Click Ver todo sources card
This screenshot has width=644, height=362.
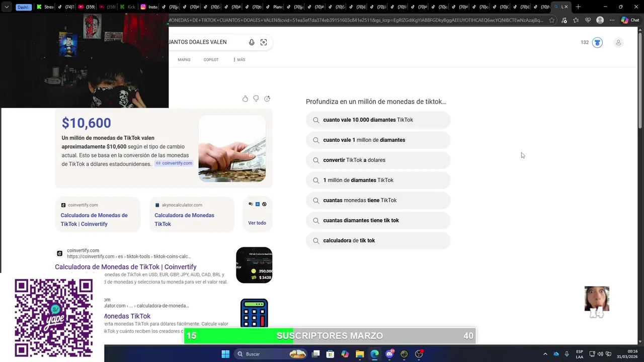click(x=257, y=215)
